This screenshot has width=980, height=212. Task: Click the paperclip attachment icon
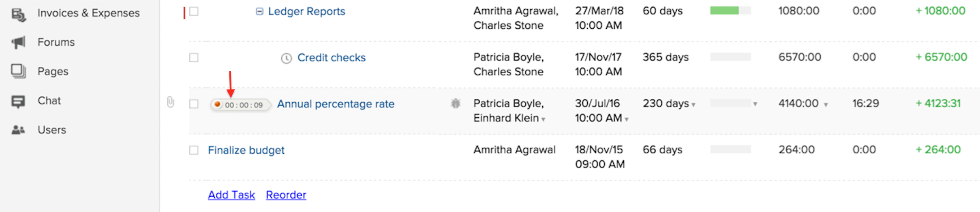tap(171, 102)
